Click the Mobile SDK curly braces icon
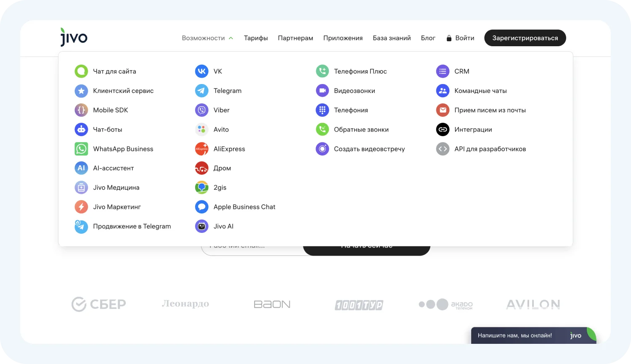The image size is (631, 364). (x=81, y=110)
